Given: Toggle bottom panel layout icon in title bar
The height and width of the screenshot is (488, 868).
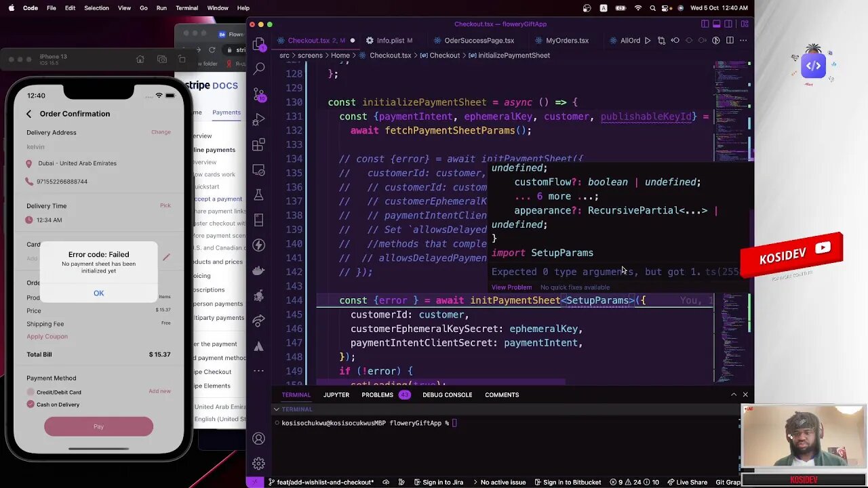Looking at the screenshot, I should tap(718, 24).
